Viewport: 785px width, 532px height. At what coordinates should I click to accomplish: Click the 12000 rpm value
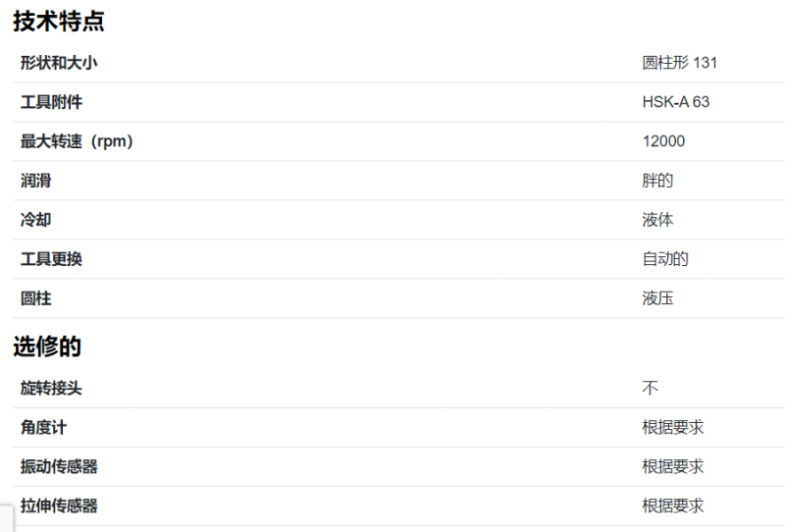pos(663,141)
